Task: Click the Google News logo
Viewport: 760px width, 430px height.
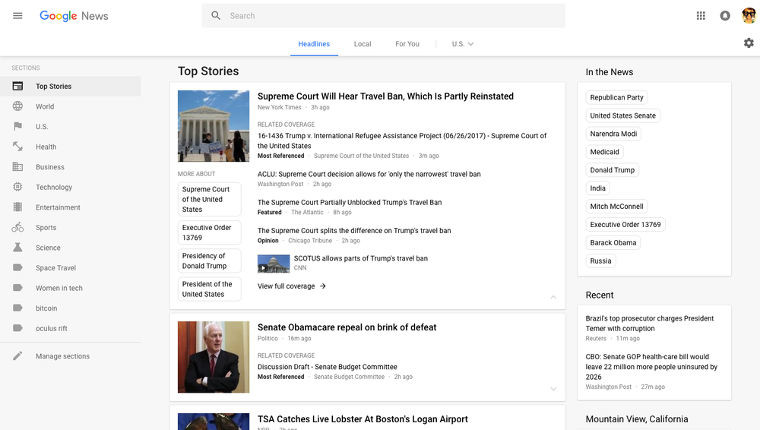Action: 74,16
